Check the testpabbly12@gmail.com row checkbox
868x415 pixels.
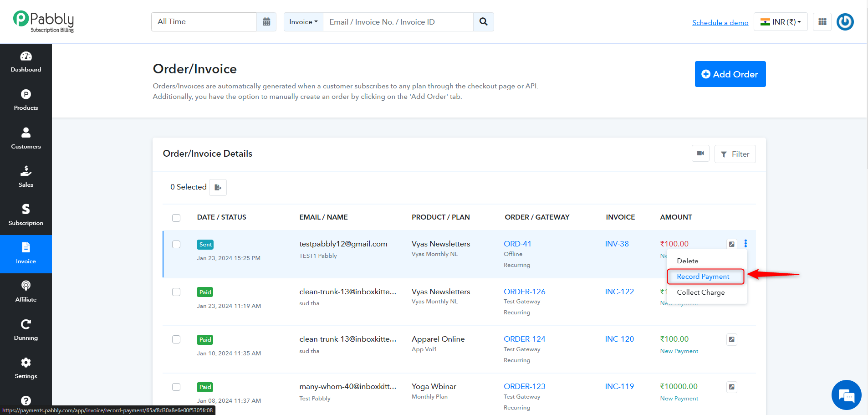pyautogui.click(x=176, y=245)
